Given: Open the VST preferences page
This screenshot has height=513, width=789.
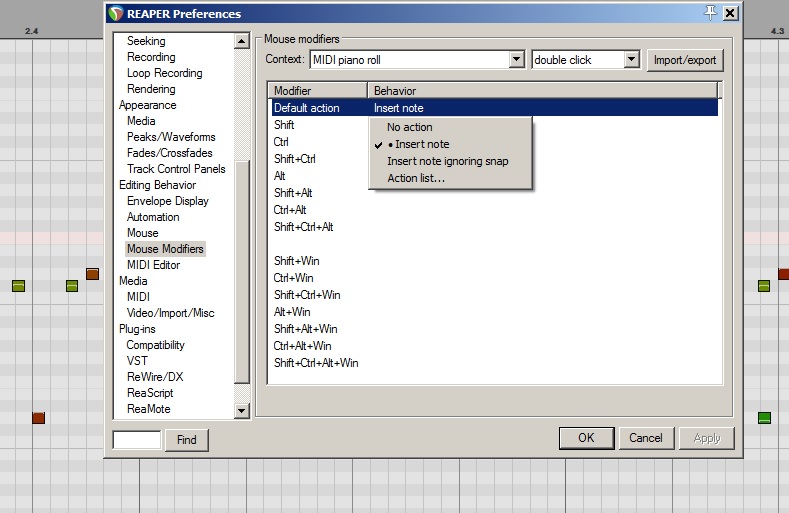Looking at the screenshot, I should coord(137,361).
